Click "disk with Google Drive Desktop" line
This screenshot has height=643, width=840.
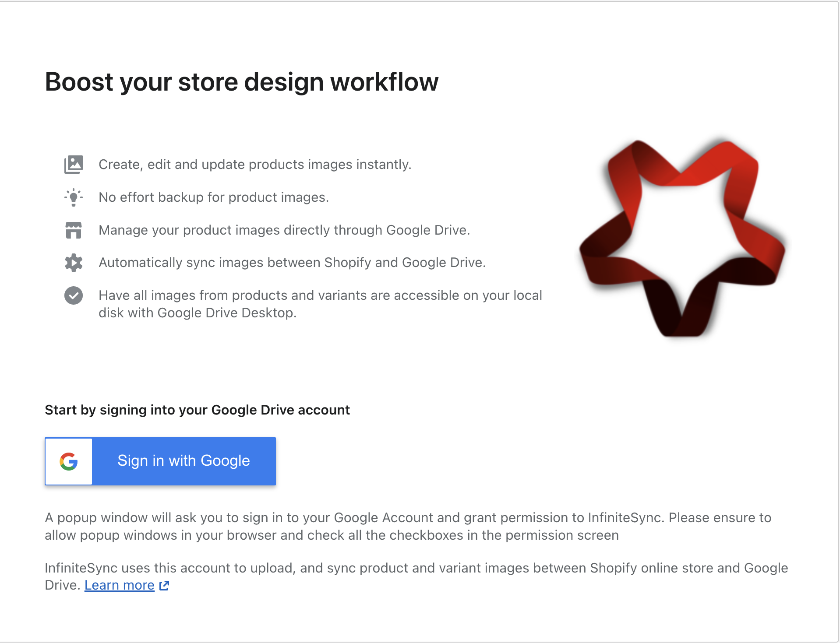(x=197, y=313)
